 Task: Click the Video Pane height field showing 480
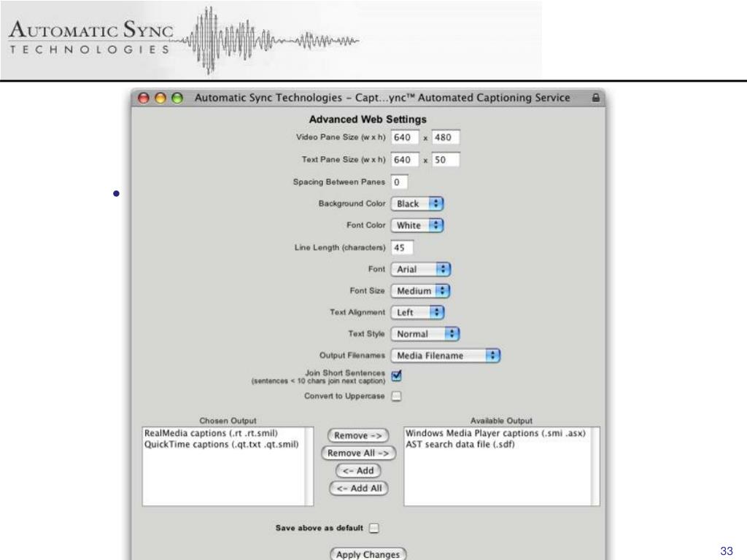point(446,138)
